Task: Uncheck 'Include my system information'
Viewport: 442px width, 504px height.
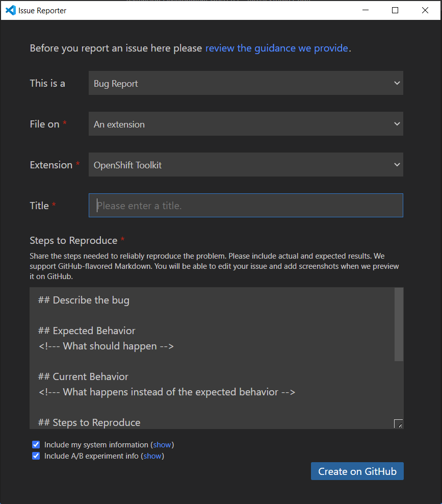Action: 36,444
